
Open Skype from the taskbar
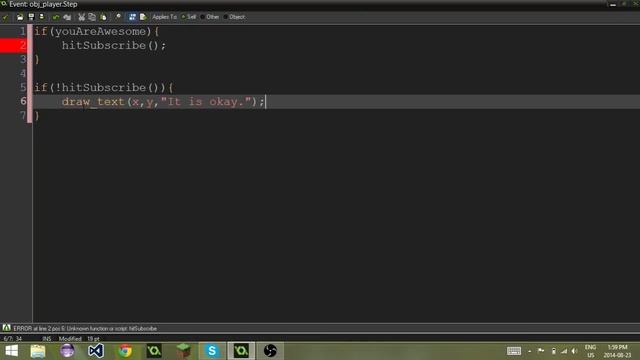[212, 351]
